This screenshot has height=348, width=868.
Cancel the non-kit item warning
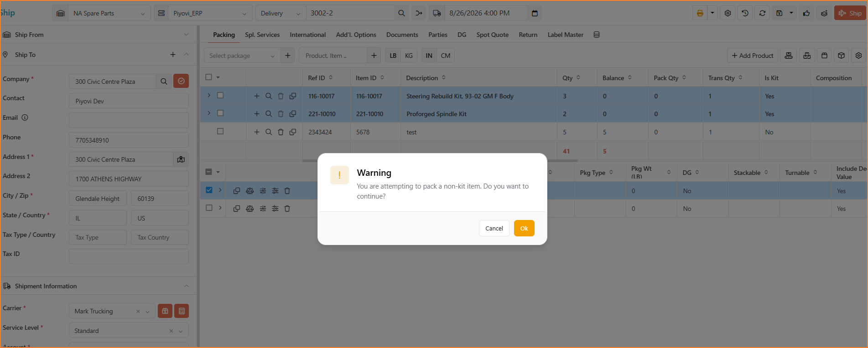pos(494,228)
